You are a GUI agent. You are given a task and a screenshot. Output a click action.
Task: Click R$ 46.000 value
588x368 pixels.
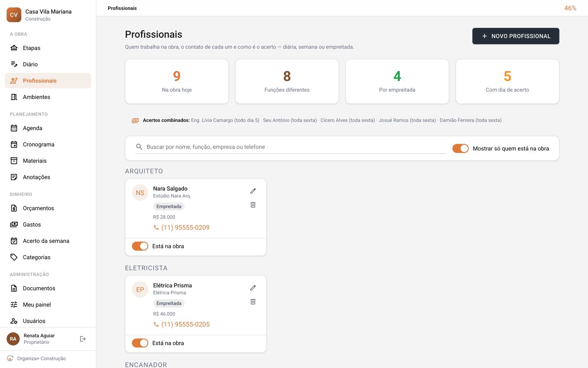[x=164, y=314]
